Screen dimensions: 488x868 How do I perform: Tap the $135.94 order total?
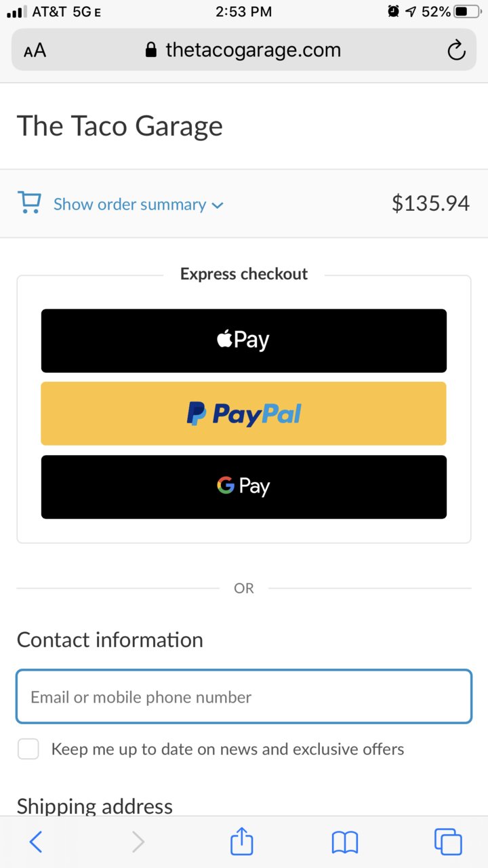click(x=430, y=203)
